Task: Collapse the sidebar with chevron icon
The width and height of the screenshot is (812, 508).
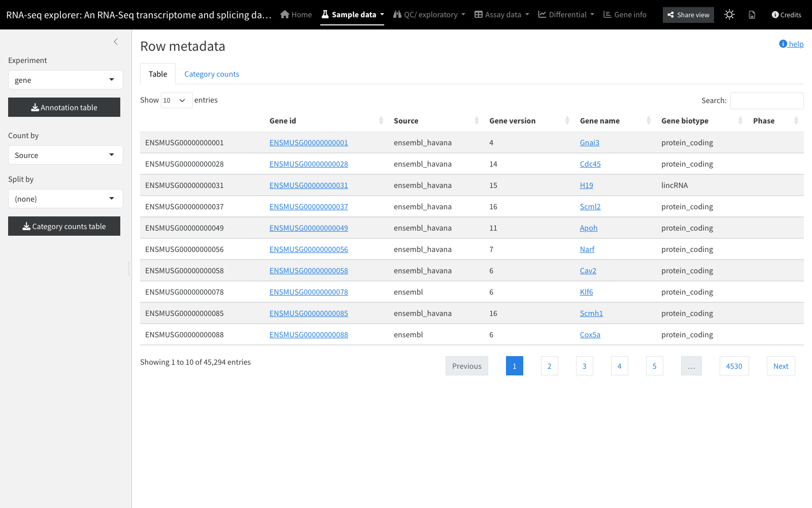Action: [x=116, y=42]
